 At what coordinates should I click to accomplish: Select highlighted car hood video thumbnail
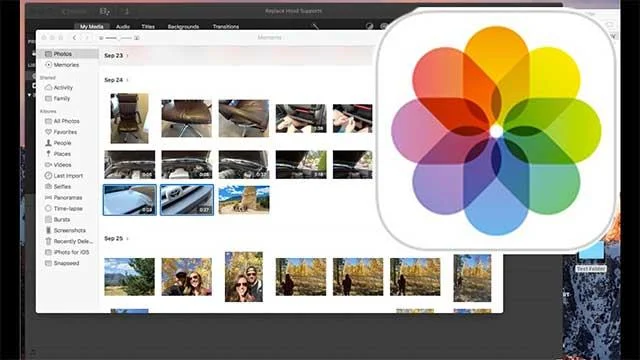129,200
